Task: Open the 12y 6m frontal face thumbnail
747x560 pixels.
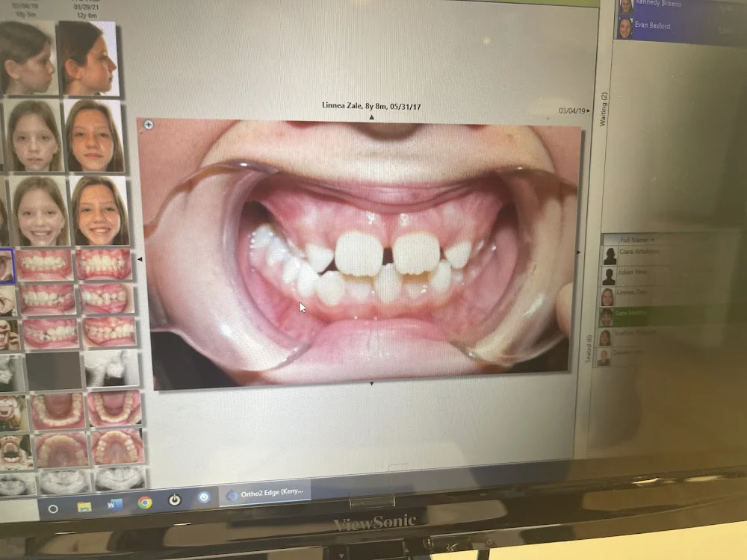Action: click(x=93, y=135)
